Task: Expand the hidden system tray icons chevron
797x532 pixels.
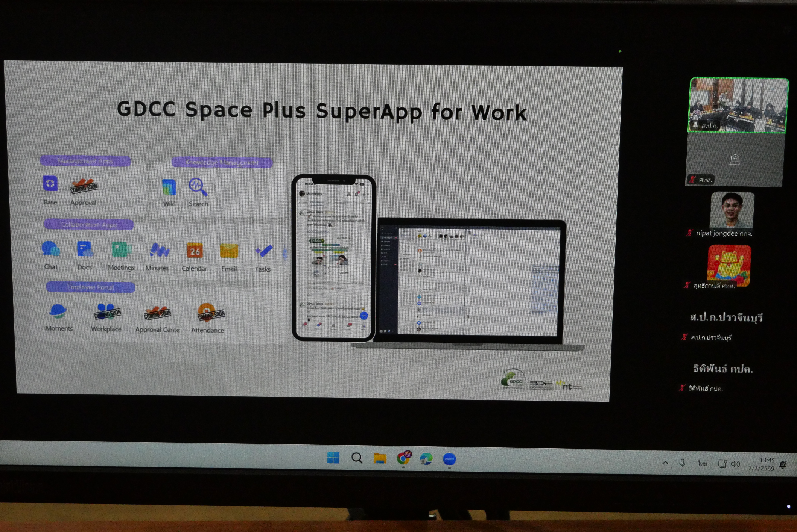Action: tap(665, 463)
